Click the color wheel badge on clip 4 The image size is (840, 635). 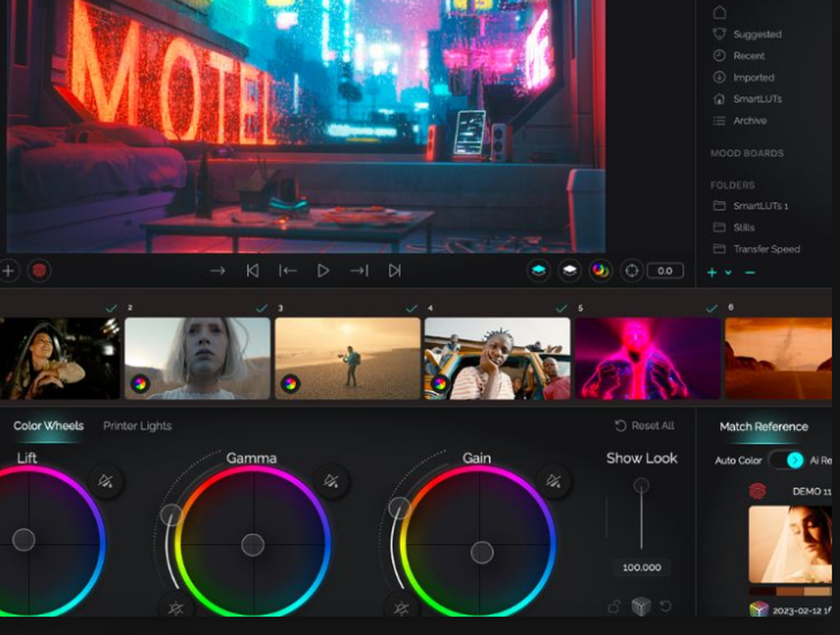(439, 384)
